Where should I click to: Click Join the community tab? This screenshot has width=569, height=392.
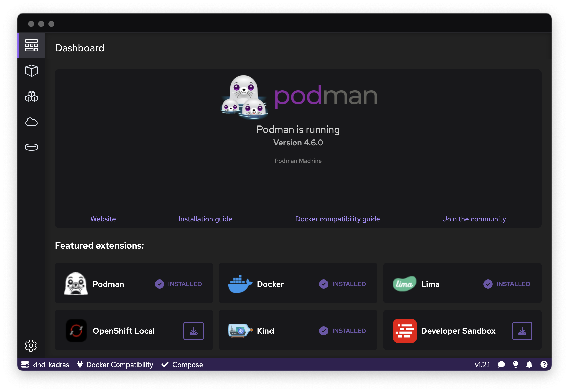[x=474, y=218]
